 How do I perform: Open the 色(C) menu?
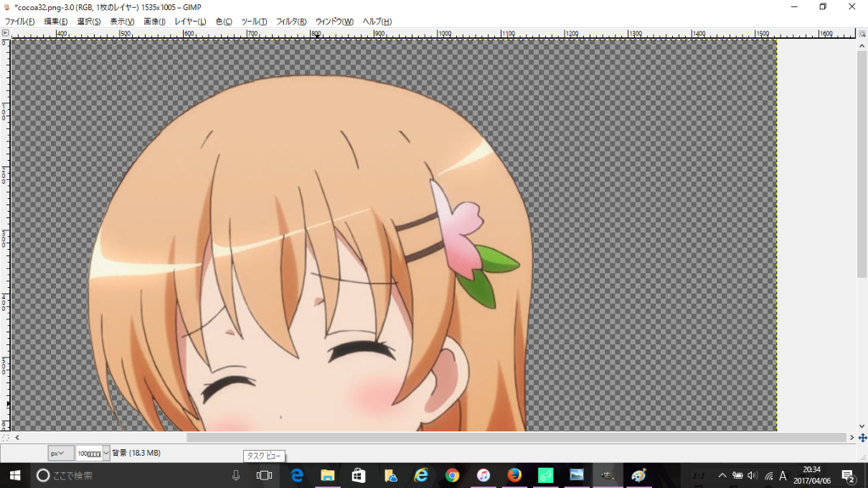[224, 21]
